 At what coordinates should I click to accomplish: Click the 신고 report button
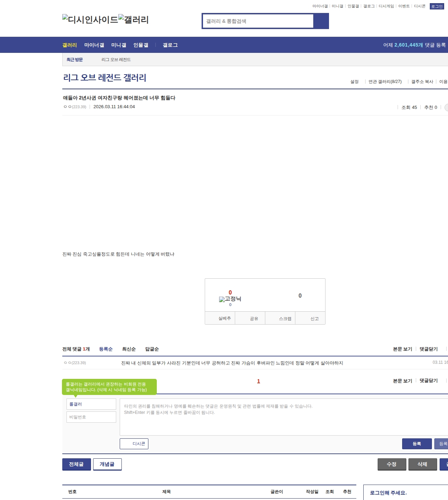(x=310, y=318)
